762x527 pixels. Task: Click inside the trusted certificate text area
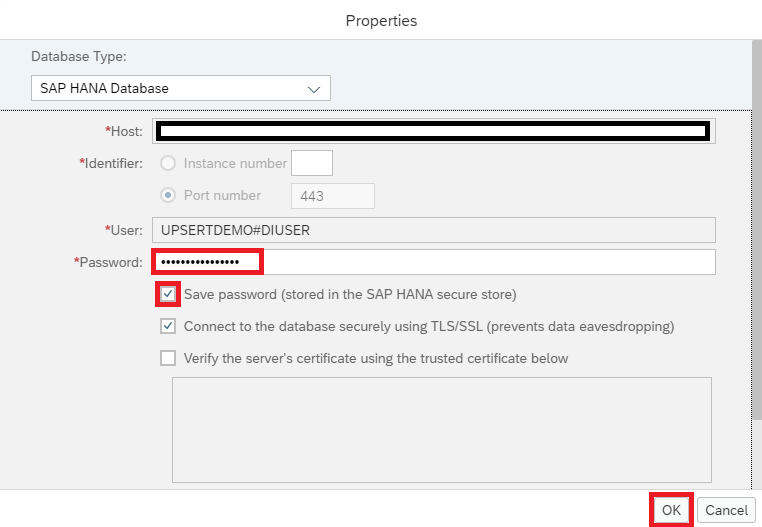pos(442,430)
